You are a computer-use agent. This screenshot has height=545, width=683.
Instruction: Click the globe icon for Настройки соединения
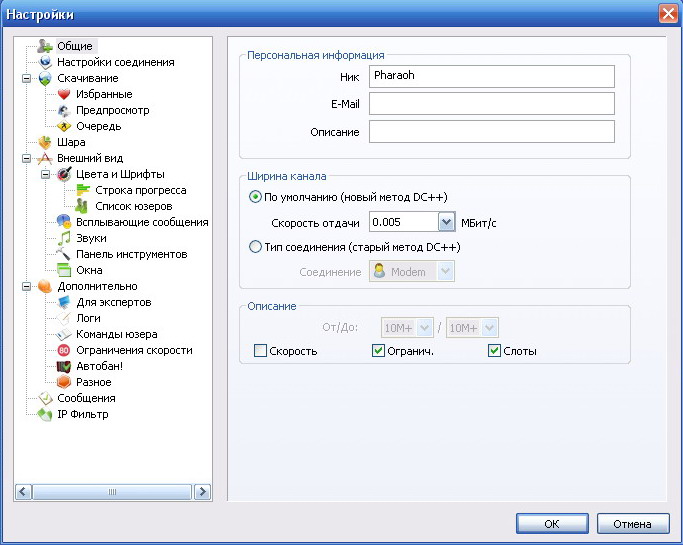click(45, 62)
